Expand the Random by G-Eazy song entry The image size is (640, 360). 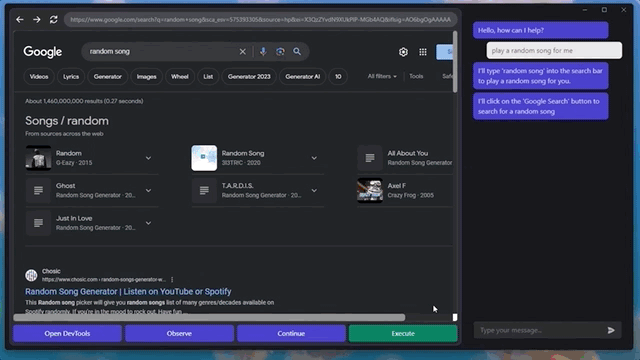click(x=148, y=158)
